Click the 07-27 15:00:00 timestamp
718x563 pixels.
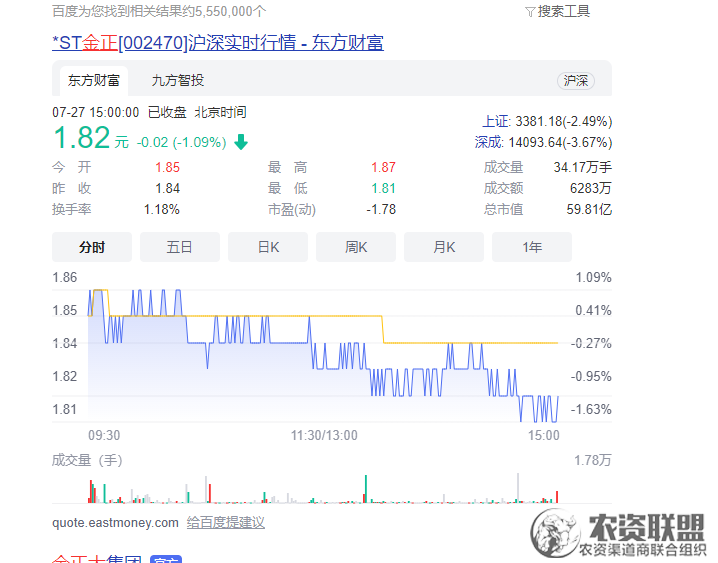(96, 113)
